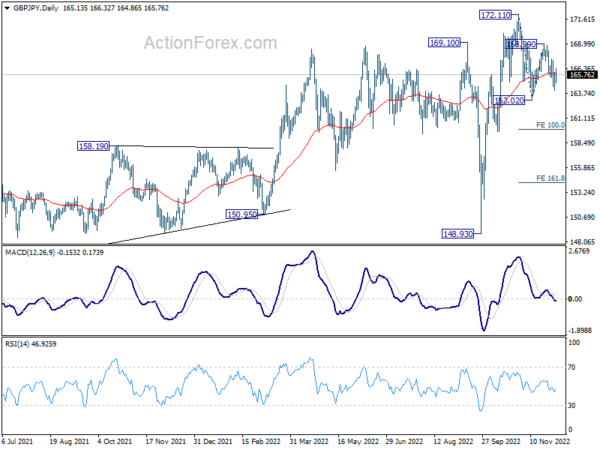Click the 158.490 price axis value
Viewport: 600px width, 450px height.
582,143
